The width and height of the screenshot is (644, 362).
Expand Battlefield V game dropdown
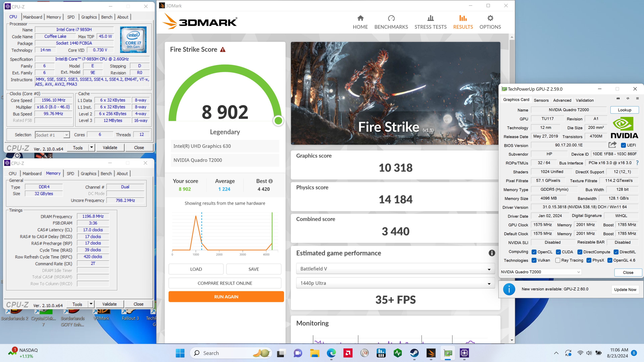[395, 269]
